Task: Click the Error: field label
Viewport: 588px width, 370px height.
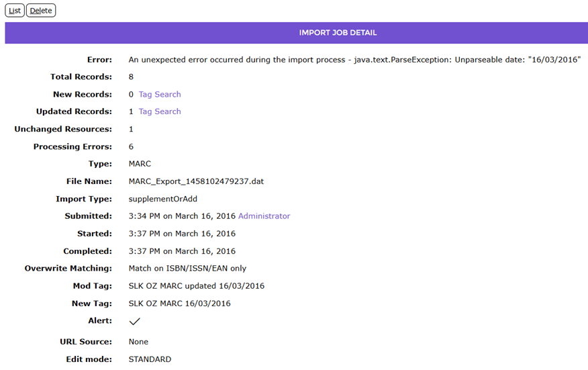Action: pos(99,60)
